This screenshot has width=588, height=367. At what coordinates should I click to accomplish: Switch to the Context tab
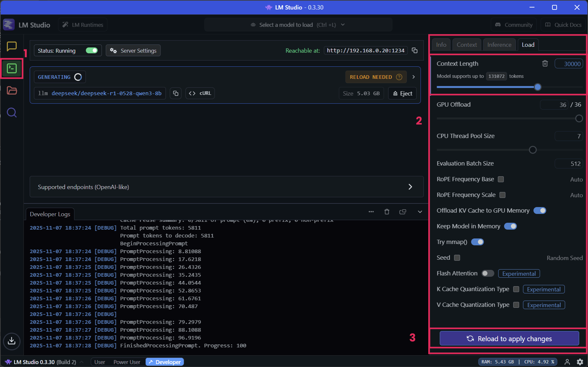click(x=466, y=45)
